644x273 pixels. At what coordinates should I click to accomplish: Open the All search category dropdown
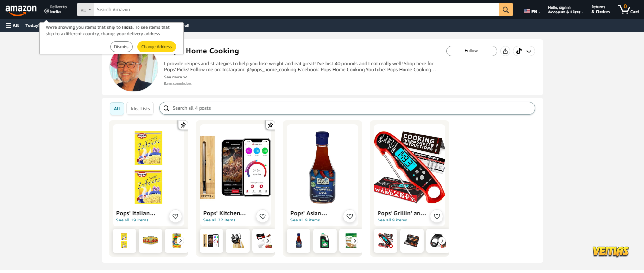click(86, 10)
